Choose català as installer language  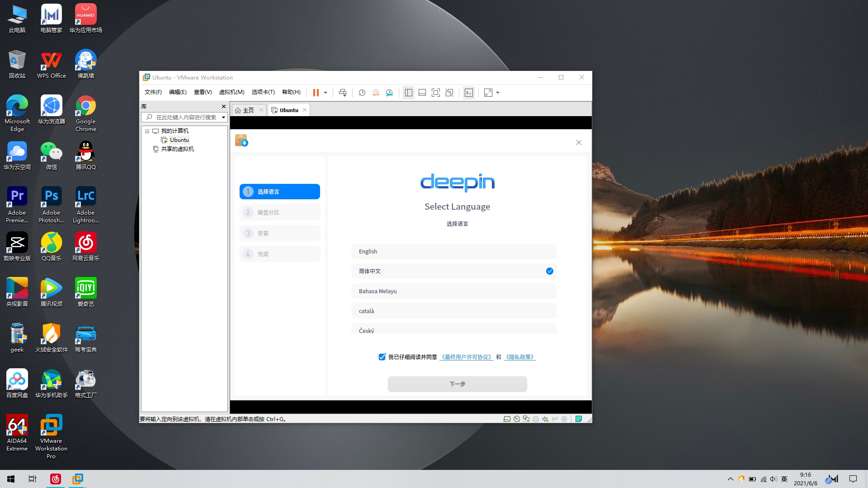coord(454,311)
